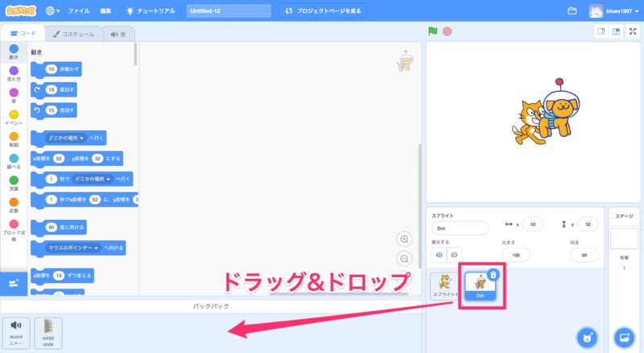
Task: Switch stage to fullscreen mode
Action: click(633, 32)
